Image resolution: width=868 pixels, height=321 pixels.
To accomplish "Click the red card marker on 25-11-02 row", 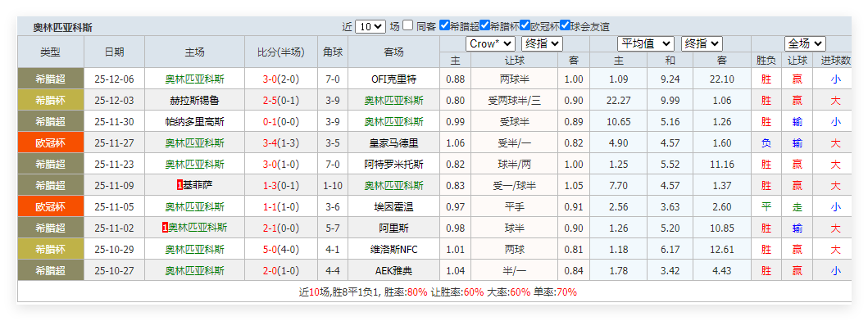I will coord(165,228).
